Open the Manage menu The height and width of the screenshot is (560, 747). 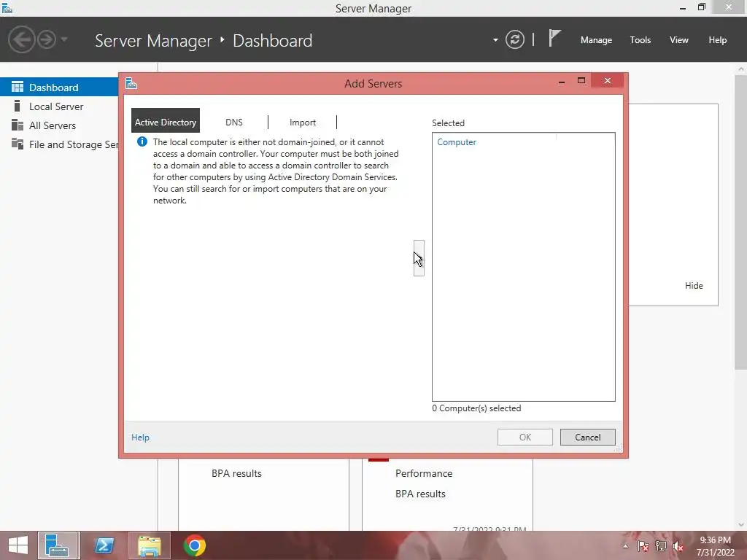click(x=596, y=40)
